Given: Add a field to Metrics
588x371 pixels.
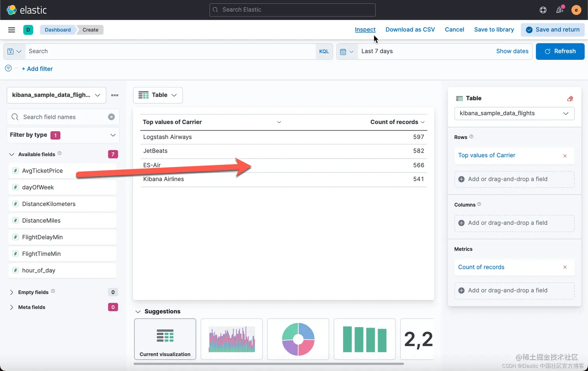Looking at the screenshot, I should click(x=514, y=291).
